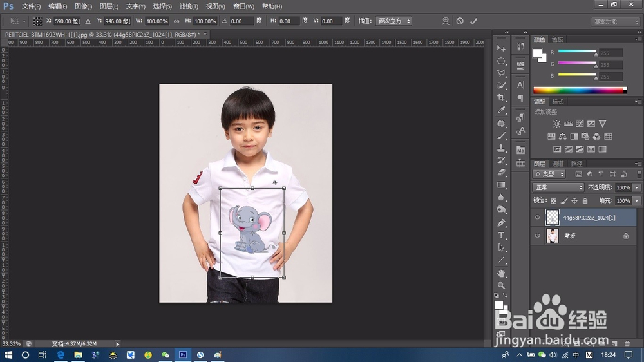Select the Hand tool
Viewport: 644px width, 362px height.
click(x=501, y=273)
